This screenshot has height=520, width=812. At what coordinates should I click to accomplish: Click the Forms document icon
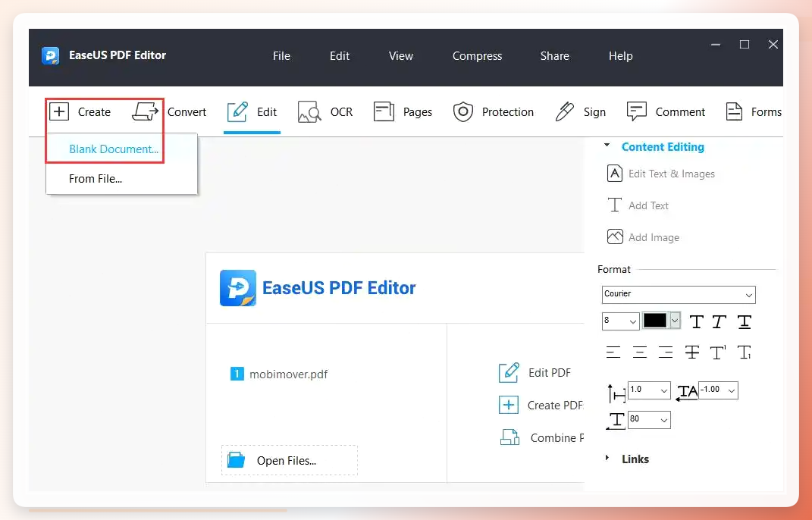tap(734, 112)
